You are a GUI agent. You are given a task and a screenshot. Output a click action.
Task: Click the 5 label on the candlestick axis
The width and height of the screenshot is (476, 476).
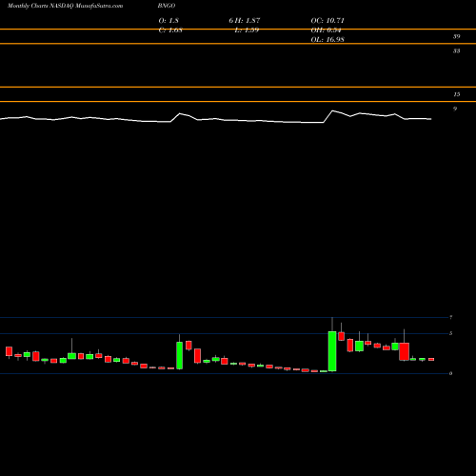(x=450, y=333)
